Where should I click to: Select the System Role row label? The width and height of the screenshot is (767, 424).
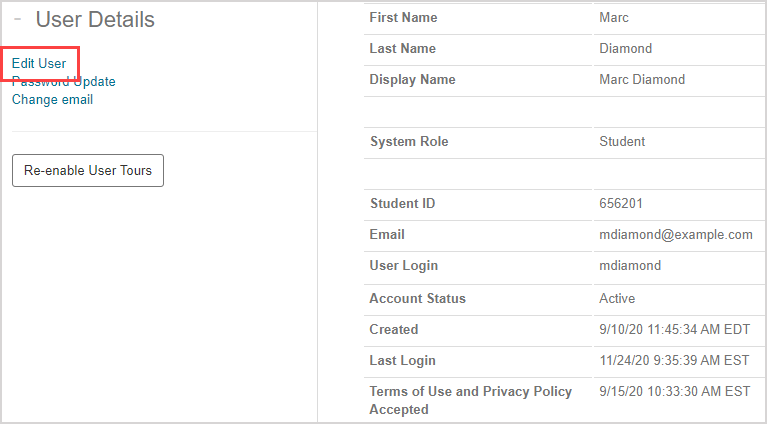[x=409, y=142]
